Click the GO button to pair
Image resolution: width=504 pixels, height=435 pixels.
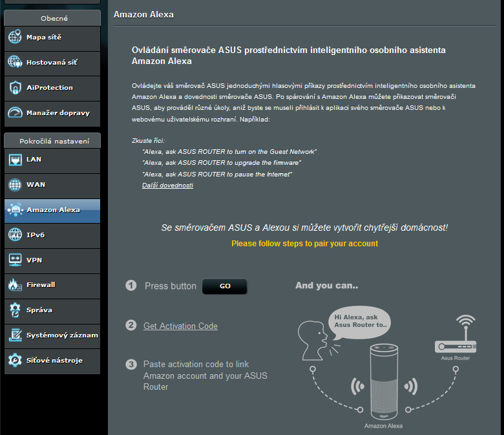tap(225, 286)
